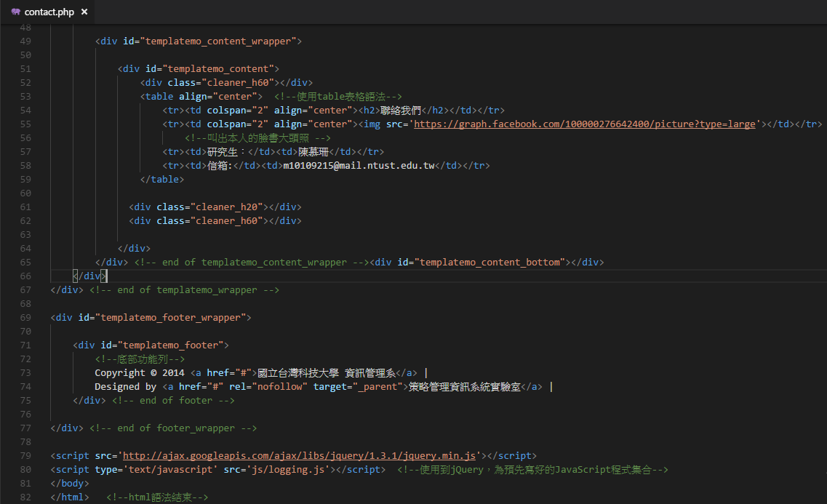
Task: Click the anchor text "國立台灣科技大學 資訊管理系"
Action: [327, 373]
